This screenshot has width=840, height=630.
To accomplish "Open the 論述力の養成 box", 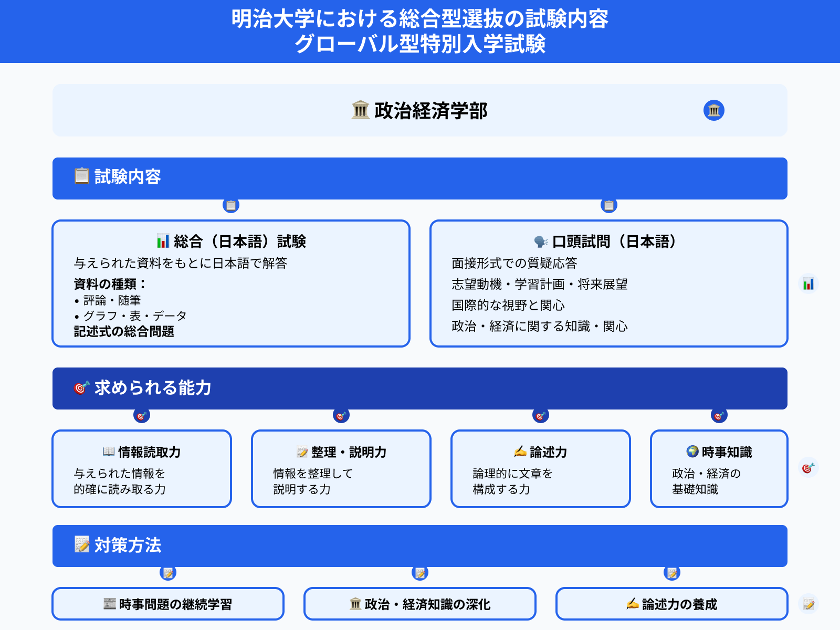I will (672, 604).
